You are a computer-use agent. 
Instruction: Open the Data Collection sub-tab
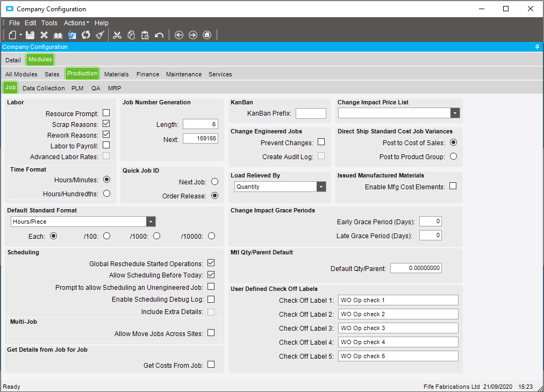44,88
